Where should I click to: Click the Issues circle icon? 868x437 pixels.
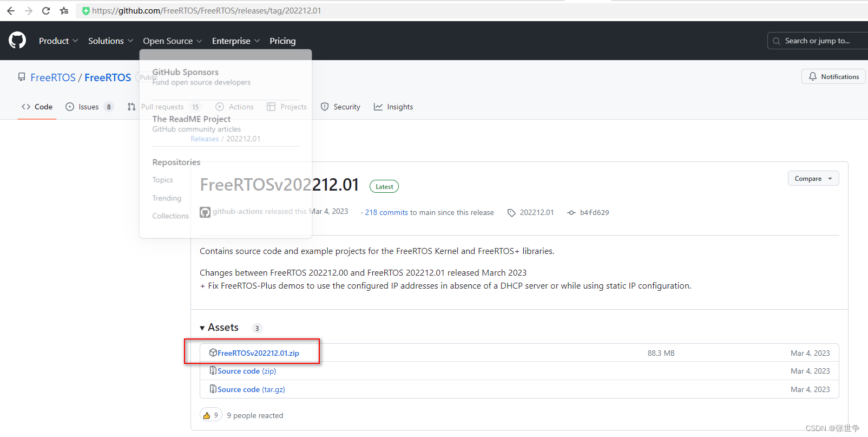70,107
